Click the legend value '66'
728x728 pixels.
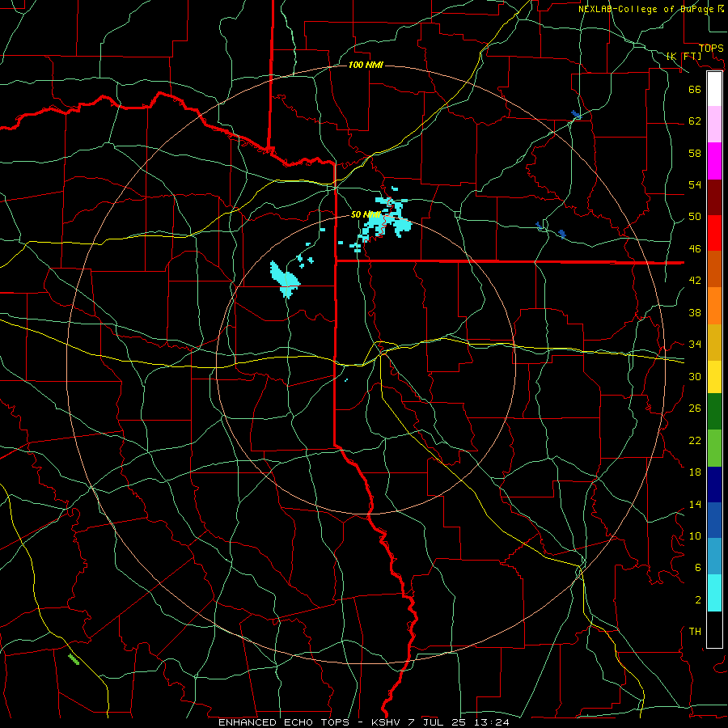click(695, 89)
